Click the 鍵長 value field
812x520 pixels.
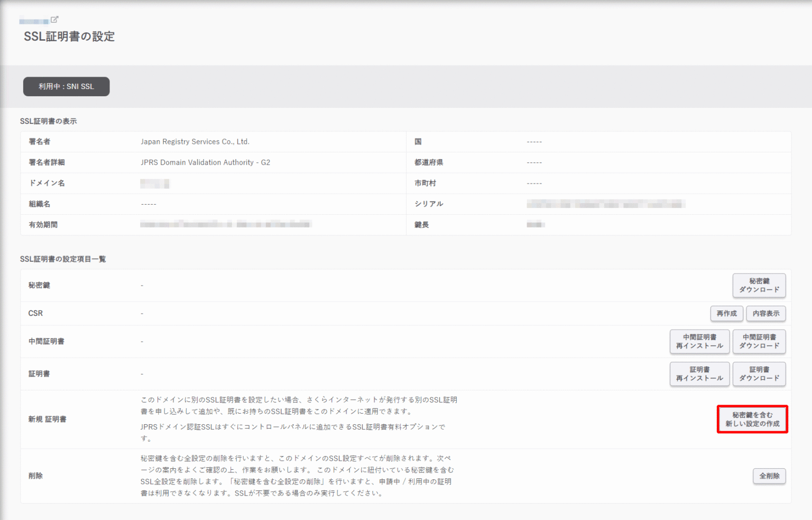pyautogui.click(x=537, y=224)
